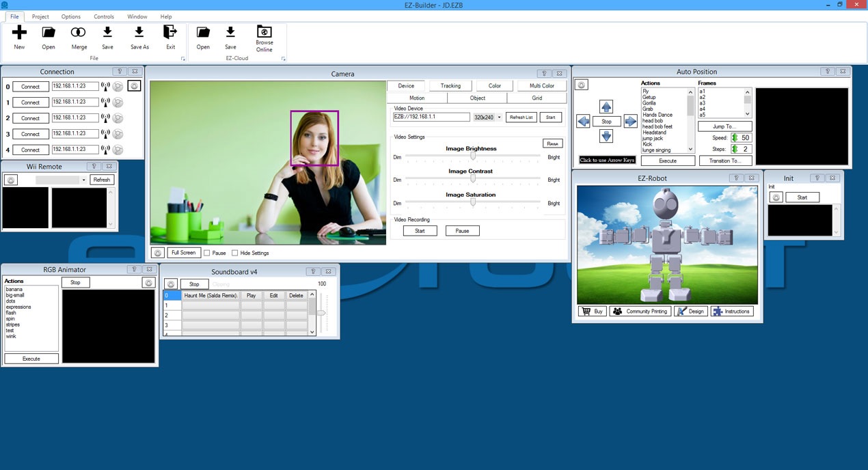The height and width of the screenshot is (470, 868).
Task: Click the Merge icon in the File group
Action: [79, 33]
